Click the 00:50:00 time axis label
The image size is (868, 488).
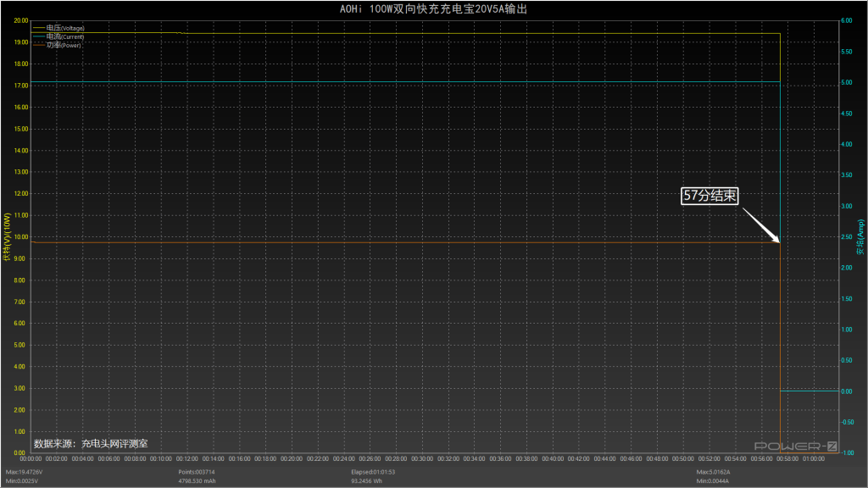683,458
